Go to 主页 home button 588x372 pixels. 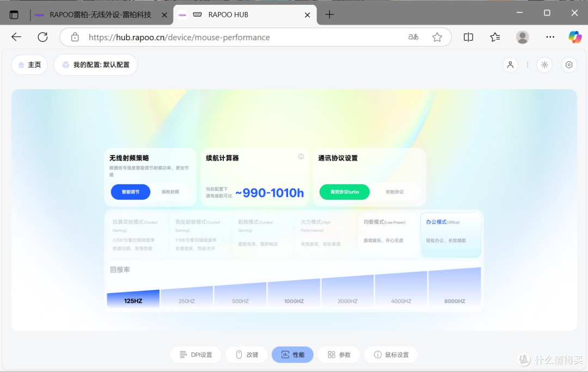(29, 65)
